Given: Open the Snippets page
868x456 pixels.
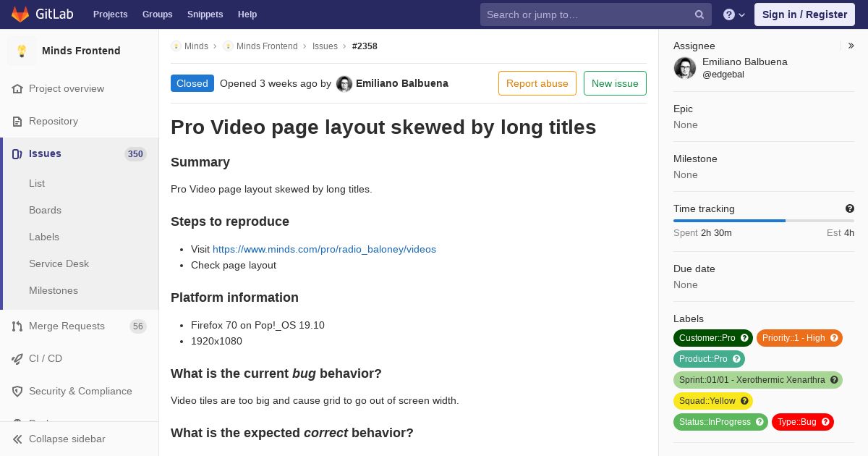Looking at the screenshot, I should (205, 14).
